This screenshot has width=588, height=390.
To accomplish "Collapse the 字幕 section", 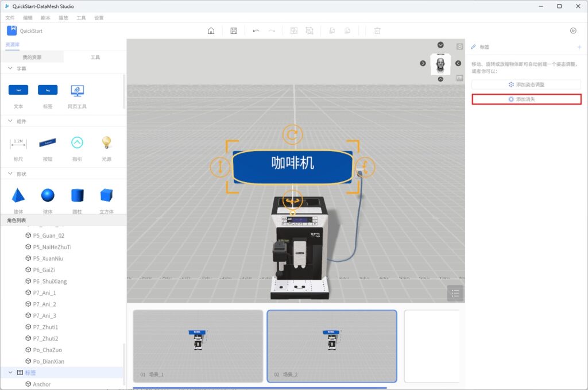I will pyautogui.click(x=10, y=68).
